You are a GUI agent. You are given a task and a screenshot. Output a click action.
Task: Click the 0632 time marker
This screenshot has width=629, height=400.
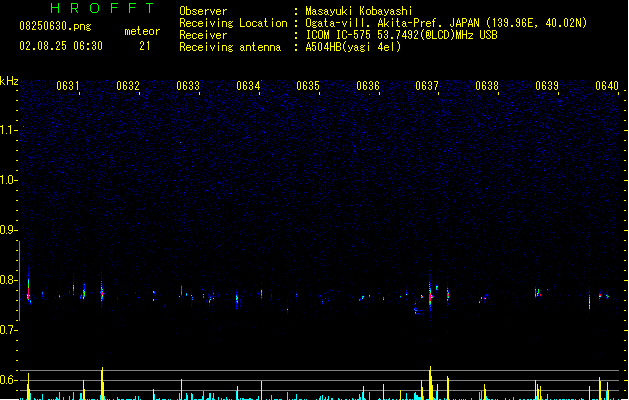[x=128, y=86]
